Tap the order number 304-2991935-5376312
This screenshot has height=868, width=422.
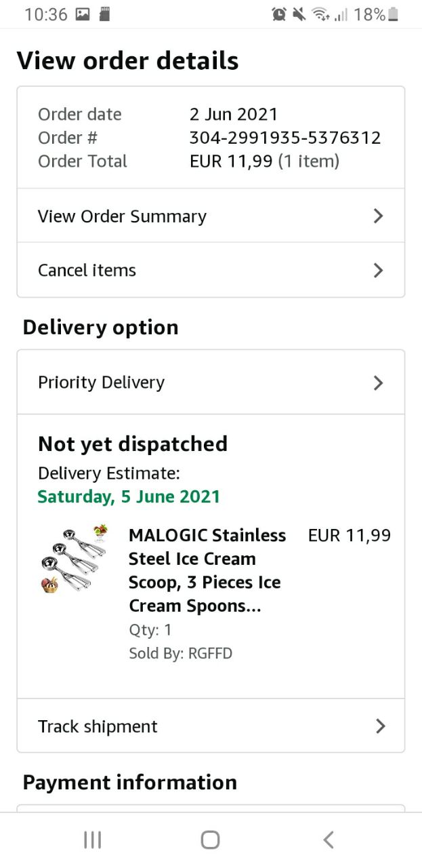[284, 138]
